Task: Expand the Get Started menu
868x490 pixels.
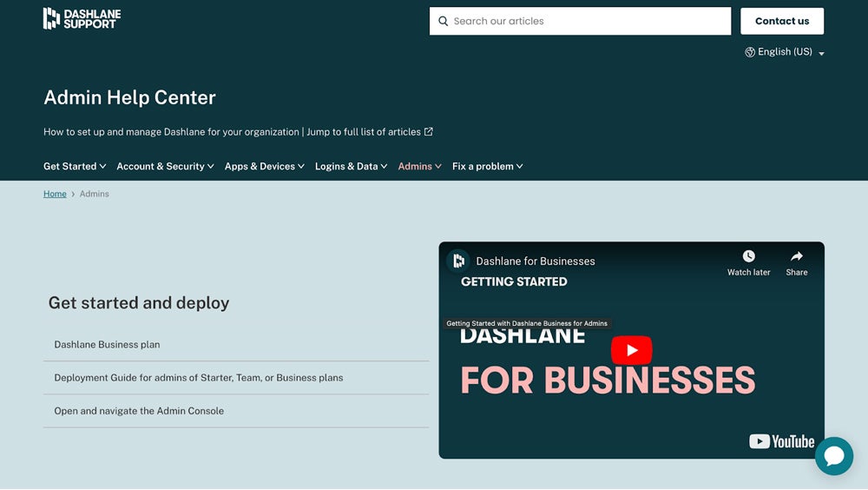Action: tap(75, 166)
